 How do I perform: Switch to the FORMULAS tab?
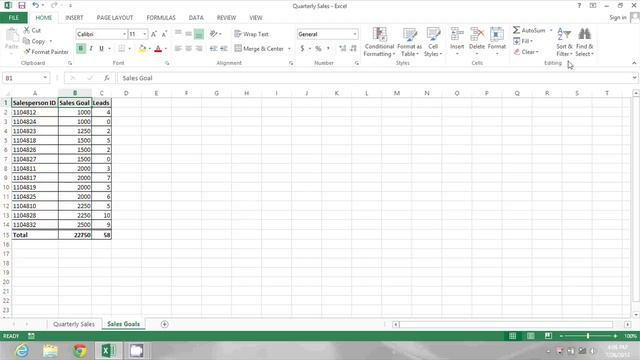click(161, 18)
